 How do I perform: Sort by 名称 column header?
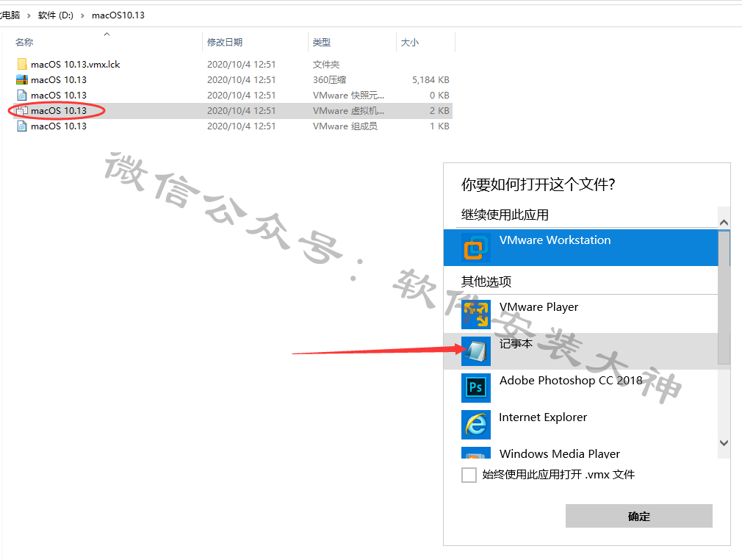coord(24,42)
